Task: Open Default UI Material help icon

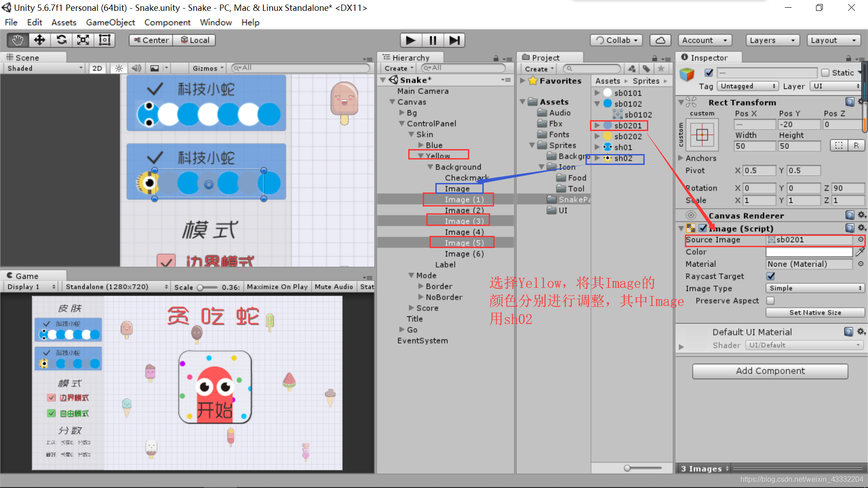Action: pos(849,332)
